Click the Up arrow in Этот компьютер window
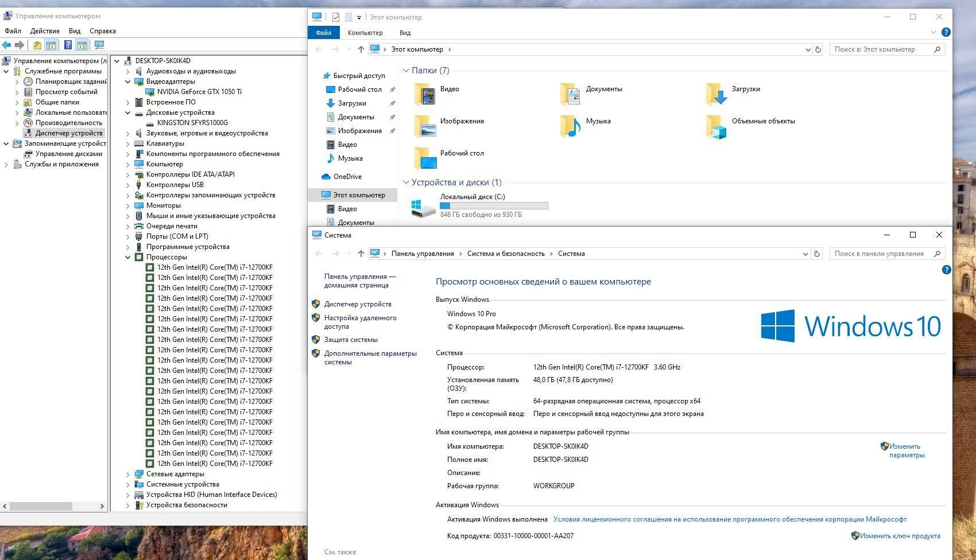The height and width of the screenshot is (560, 976). [x=361, y=49]
